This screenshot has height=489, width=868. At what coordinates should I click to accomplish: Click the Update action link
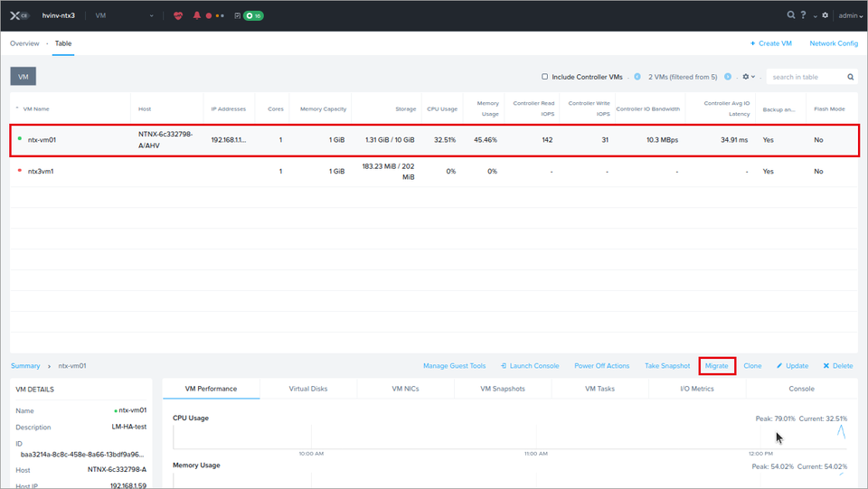[x=797, y=366]
